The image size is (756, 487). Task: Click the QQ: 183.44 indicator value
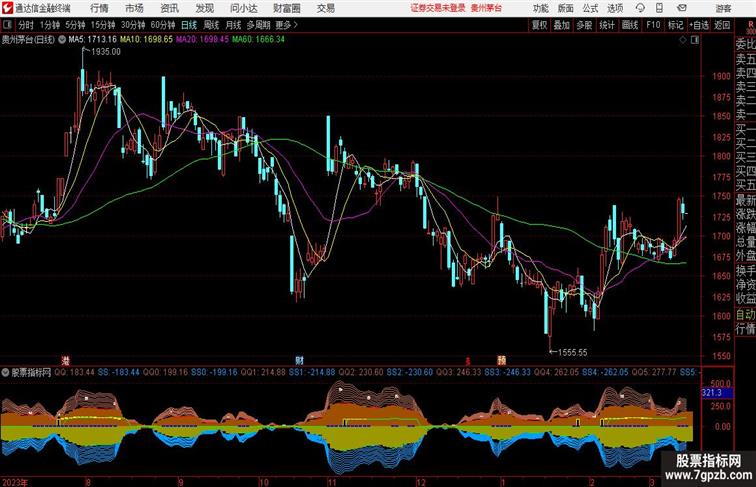[75, 373]
